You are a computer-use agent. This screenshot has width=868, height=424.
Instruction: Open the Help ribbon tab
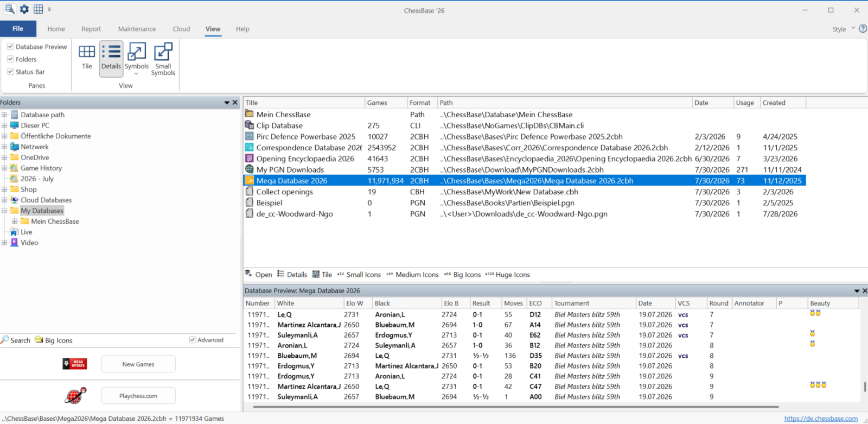(242, 29)
